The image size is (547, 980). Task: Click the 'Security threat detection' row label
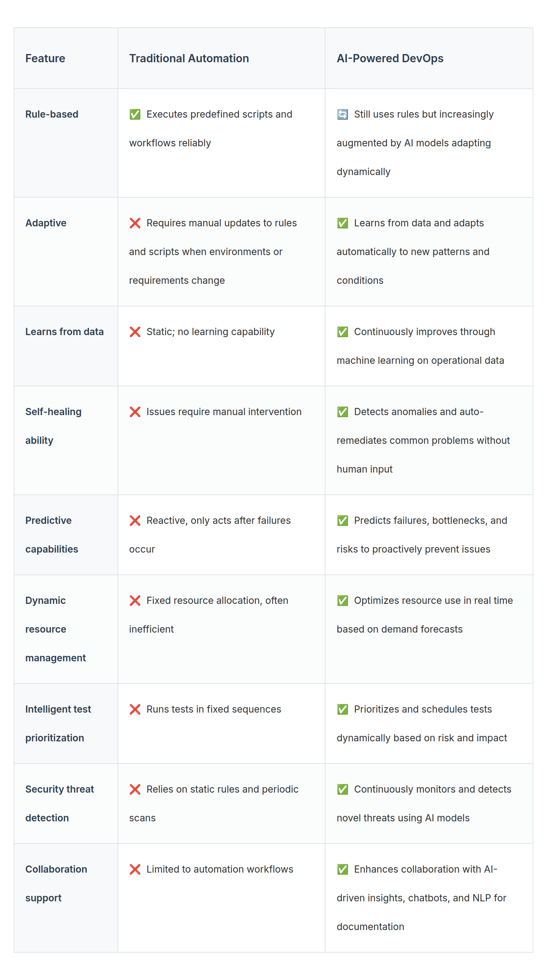(59, 803)
